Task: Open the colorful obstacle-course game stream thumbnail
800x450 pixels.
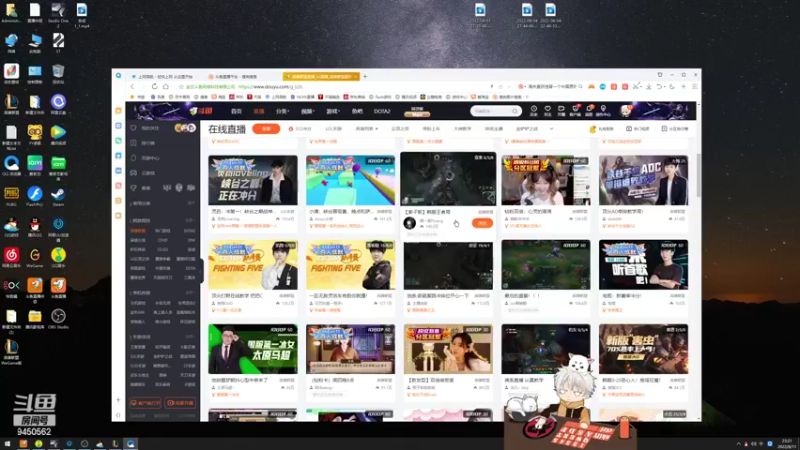Action: click(351, 180)
